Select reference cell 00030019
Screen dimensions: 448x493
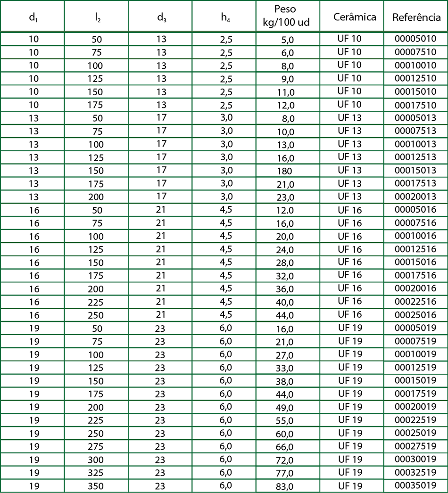tap(415, 459)
